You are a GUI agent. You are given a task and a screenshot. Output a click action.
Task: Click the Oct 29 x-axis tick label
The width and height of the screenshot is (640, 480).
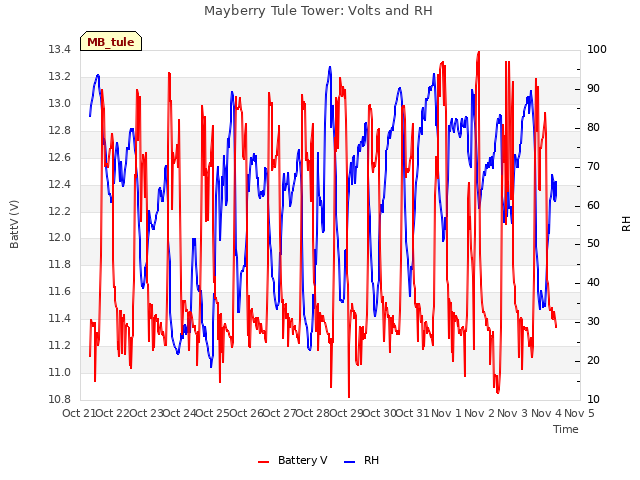click(x=346, y=413)
